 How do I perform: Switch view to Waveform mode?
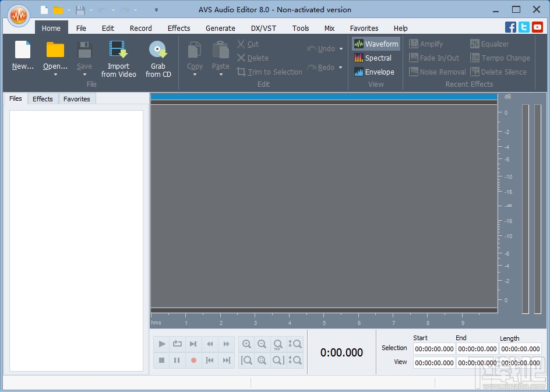[x=376, y=44]
